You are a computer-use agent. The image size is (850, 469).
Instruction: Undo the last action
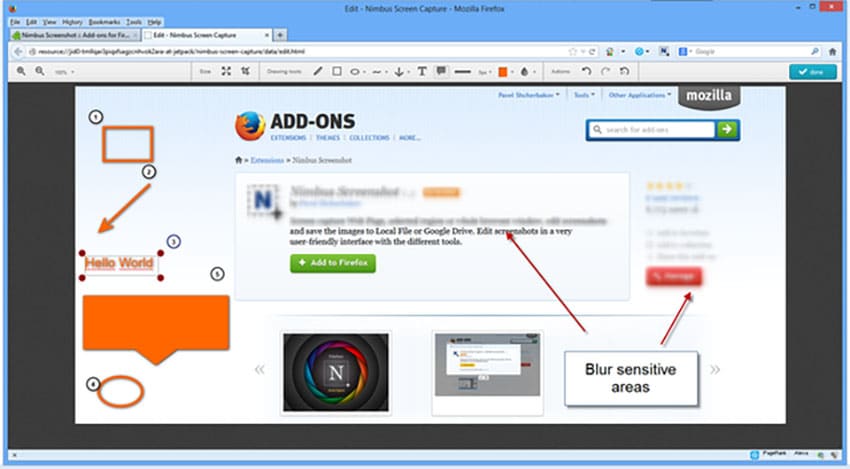(x=586, y=71)
